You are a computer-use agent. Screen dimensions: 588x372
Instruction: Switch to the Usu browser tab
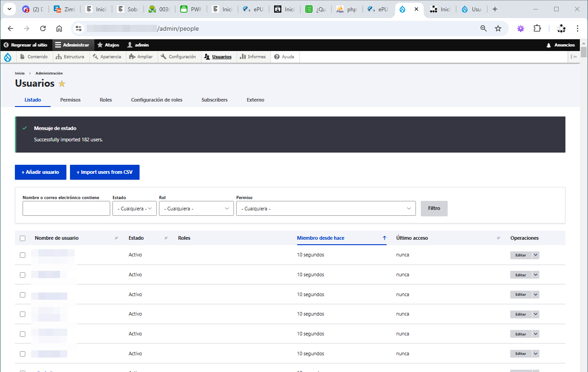click(471, 9)
